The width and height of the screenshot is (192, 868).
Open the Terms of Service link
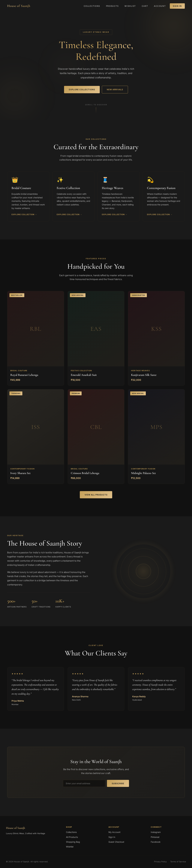pyautogui.click(x=178, y=862)
